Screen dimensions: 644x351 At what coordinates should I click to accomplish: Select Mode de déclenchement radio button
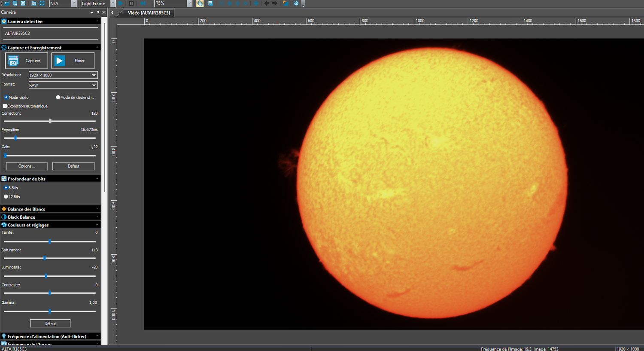(x=58, y=98)
